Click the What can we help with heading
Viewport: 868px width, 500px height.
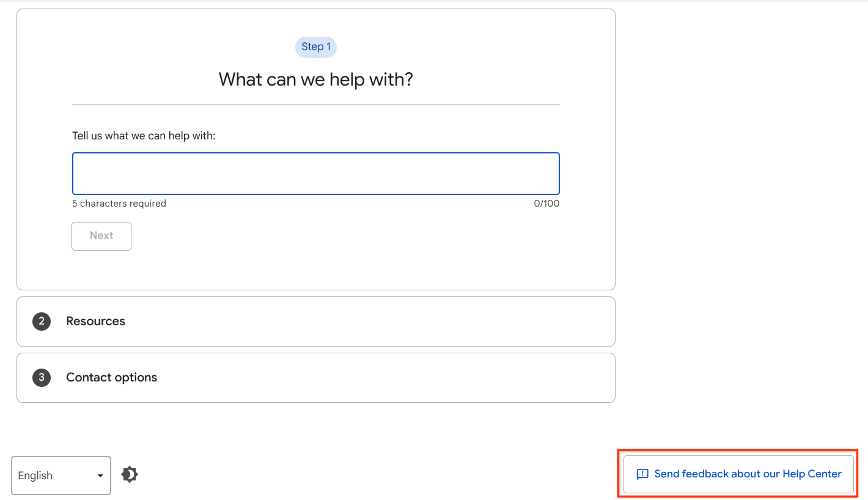[x=315, y=79]
